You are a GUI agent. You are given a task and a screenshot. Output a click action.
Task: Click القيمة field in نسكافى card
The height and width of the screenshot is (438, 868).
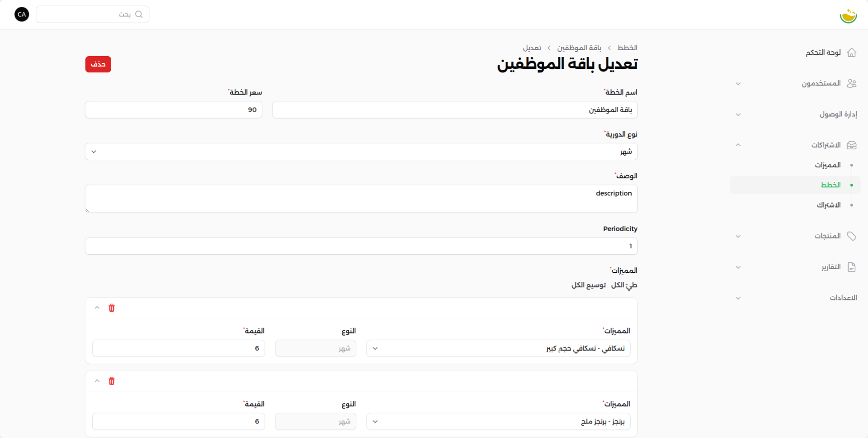179,348
